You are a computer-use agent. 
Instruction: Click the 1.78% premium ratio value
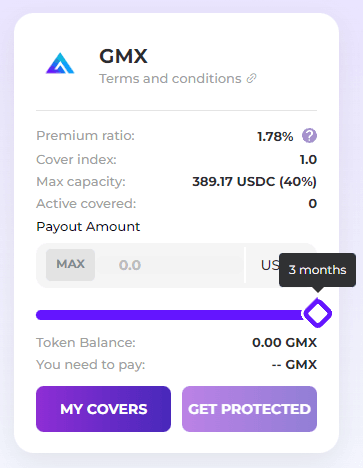(x=275, y=136)
